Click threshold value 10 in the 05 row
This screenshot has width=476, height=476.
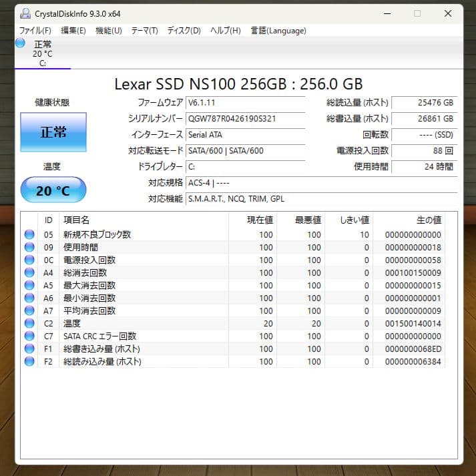365,234
